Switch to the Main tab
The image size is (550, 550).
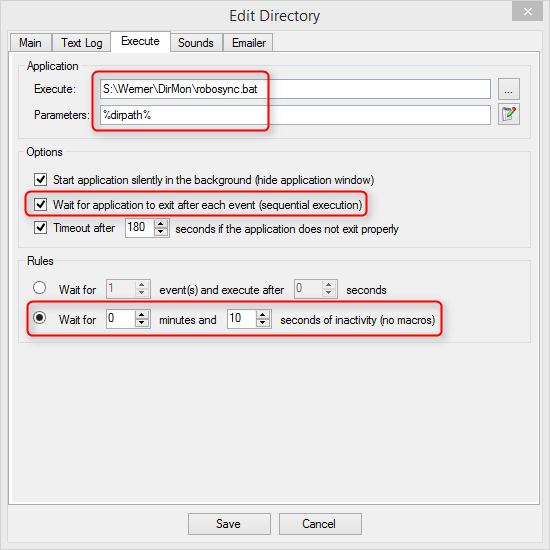31,43
